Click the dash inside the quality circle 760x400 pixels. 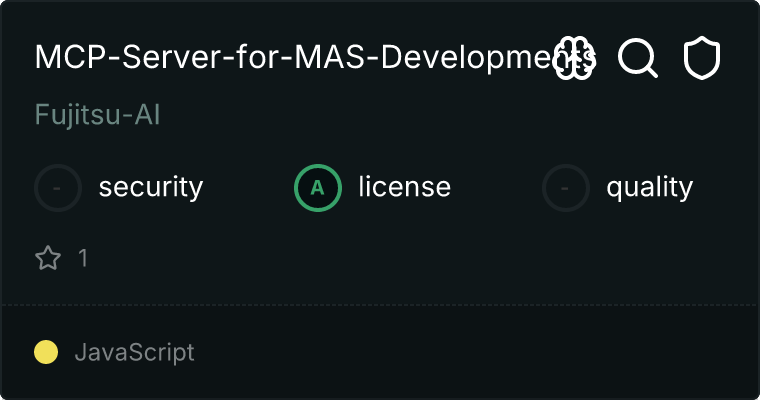565,188
